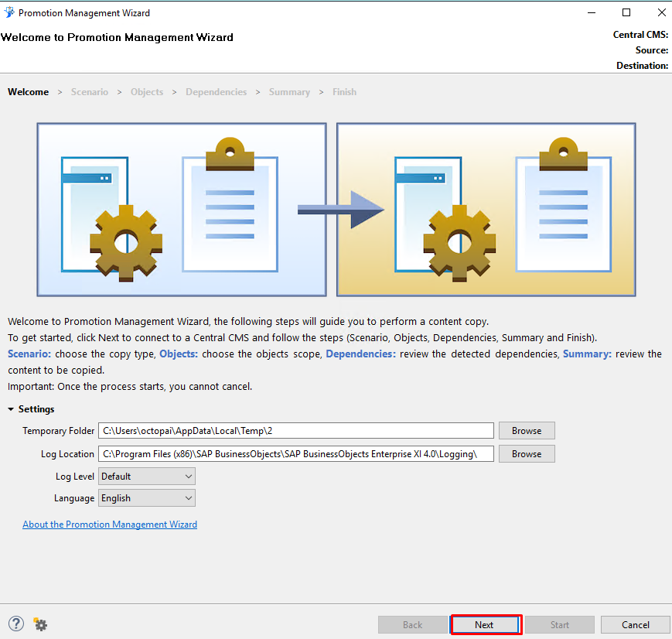Image resolution: width=672 pixels, height=639 pixels.
Task: Click the Promotion Management Wizard title bar icon
Action: click(9, 12)
